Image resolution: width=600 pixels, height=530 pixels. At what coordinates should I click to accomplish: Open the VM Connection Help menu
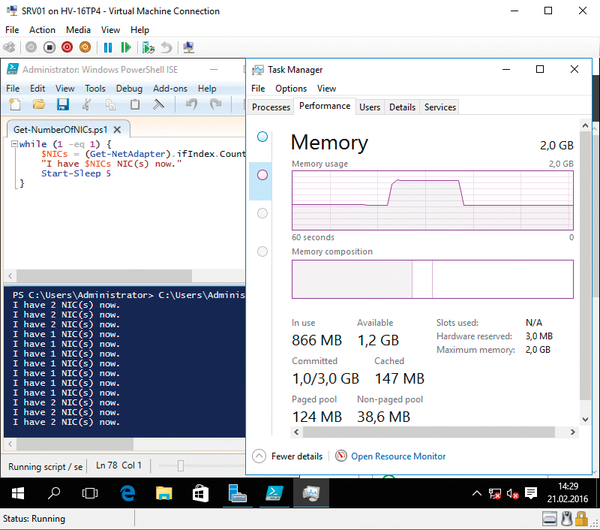[x=140, y=30]
